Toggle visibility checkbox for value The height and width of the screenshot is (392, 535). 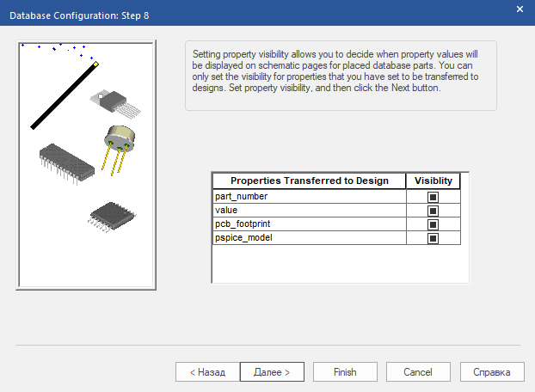(x=433, y=211)
